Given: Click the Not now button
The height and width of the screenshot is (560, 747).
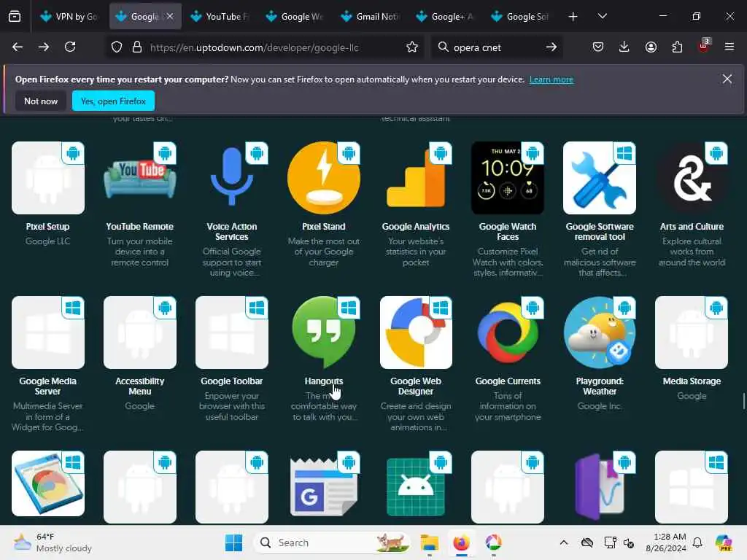Looking at the screenshot, I should pyautogui.click(x=41, y=101).
